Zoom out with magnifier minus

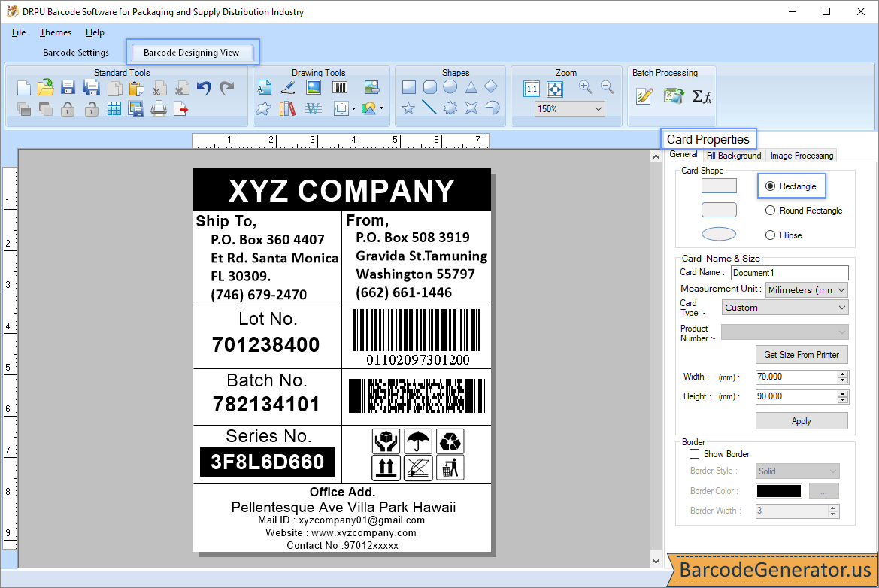[x=607, y=87]
